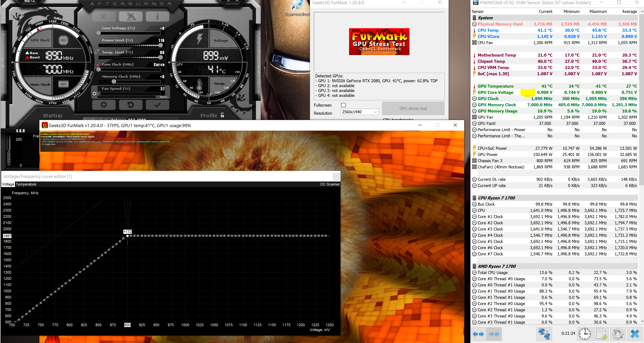Open FurMark Resolution dropdown 2560x1440
Image resolution: width=644 pixels, height=343 pixels.
pos(359,112)
